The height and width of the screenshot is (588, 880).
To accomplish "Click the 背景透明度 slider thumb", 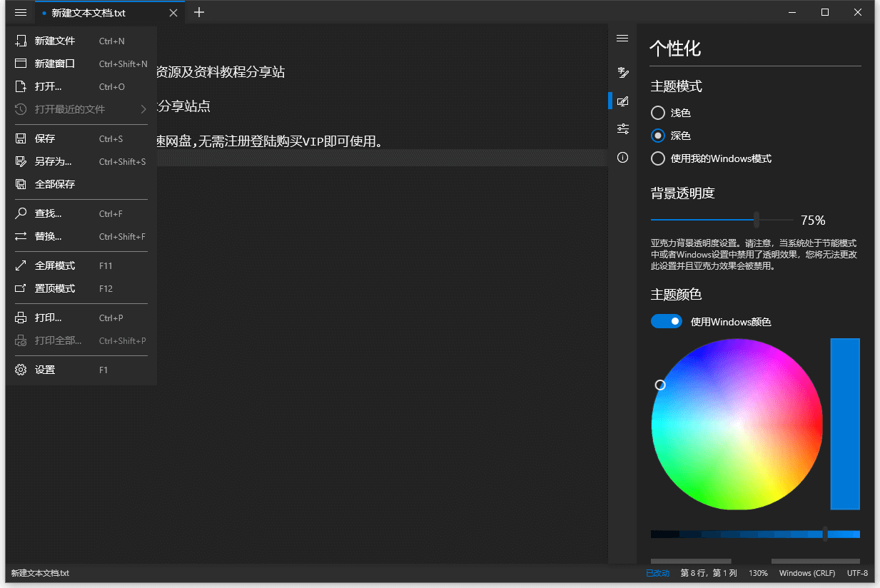I will point(757,220).
